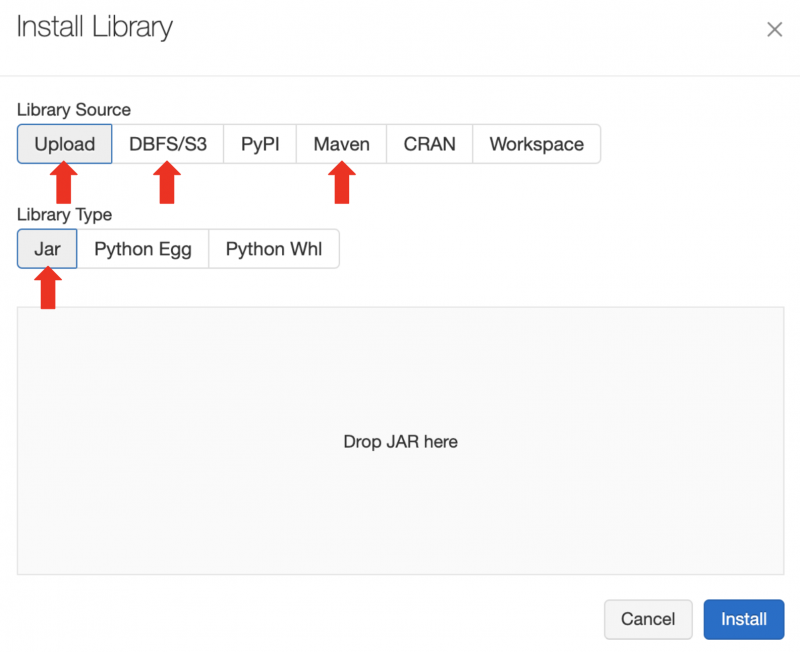Close the Install Library dialog

pos(774,30)
